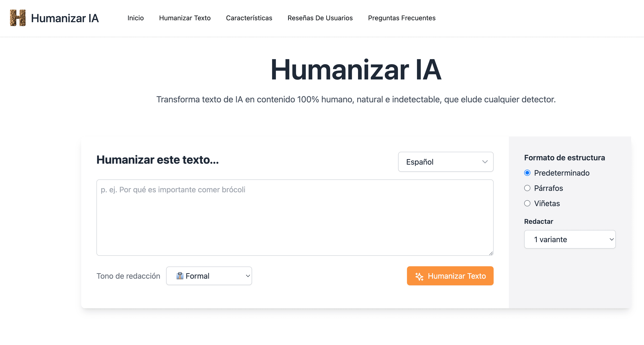This screenshot has height=345, width=644.
Task: Click the textarea resize handle corner
Action: pos(491,253)
